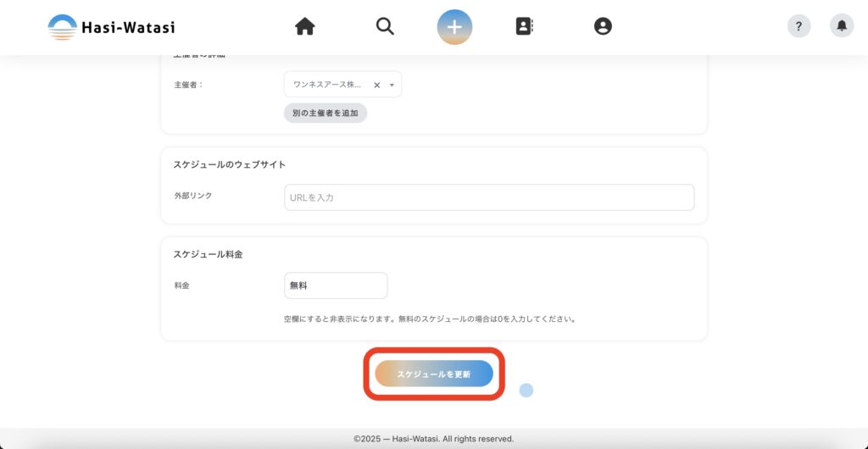Clear selected organizer with the x
Image resolution: width=868 pixels, height=449 pixels.
pos(377,85)
